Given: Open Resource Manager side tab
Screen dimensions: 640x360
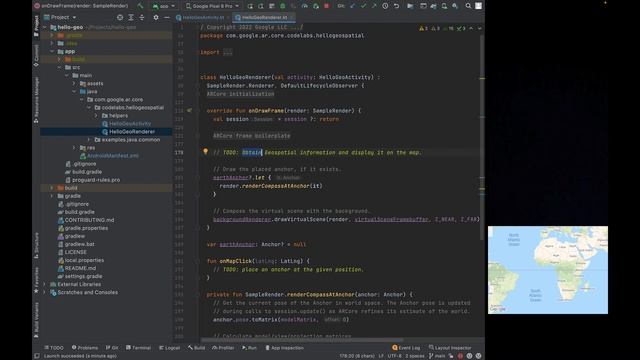Looking at the screenshot, I should click(x=36, y=100).
